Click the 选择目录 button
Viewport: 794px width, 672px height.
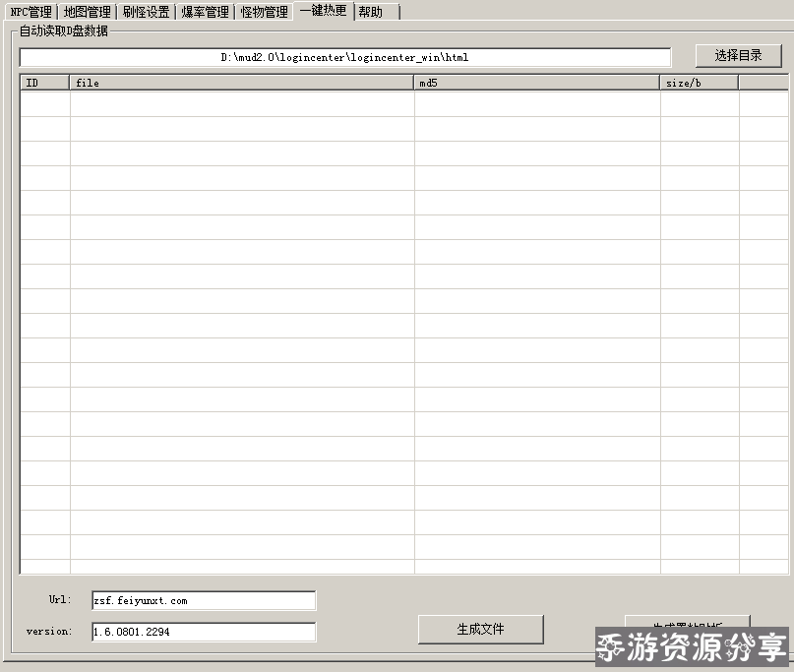click(738, 56)
